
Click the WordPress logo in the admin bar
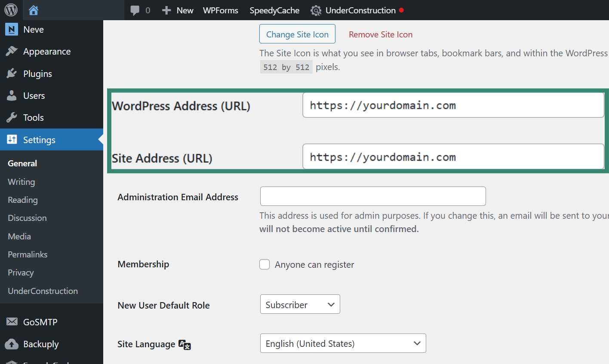pyautogui.click(x=10, y=10)
